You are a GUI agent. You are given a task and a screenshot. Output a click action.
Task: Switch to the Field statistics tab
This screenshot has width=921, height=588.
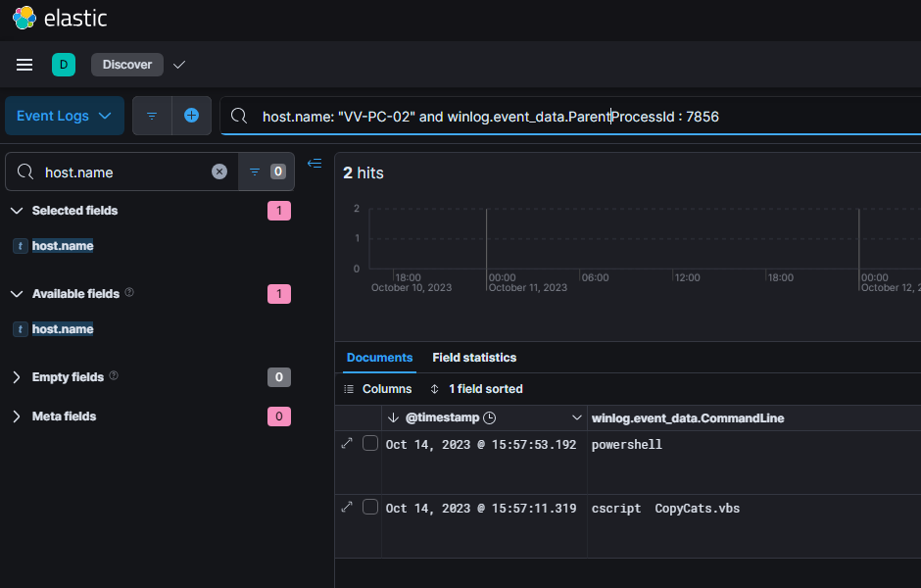(474, 358)
